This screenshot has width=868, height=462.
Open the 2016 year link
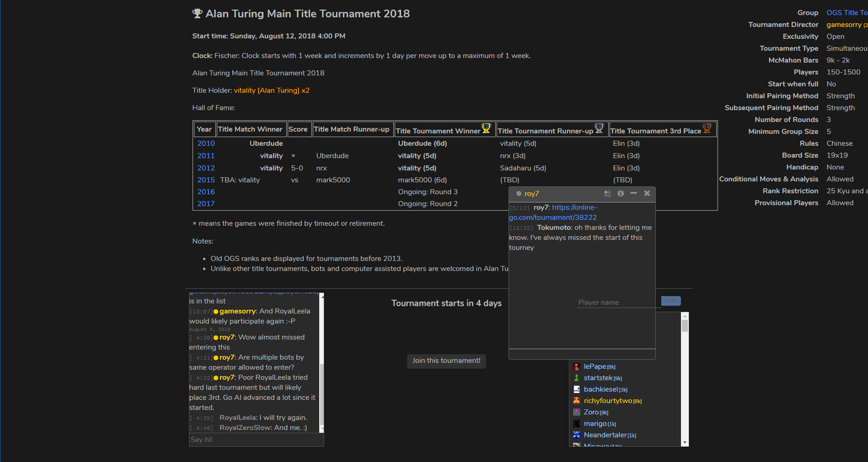tap(206, 192)
